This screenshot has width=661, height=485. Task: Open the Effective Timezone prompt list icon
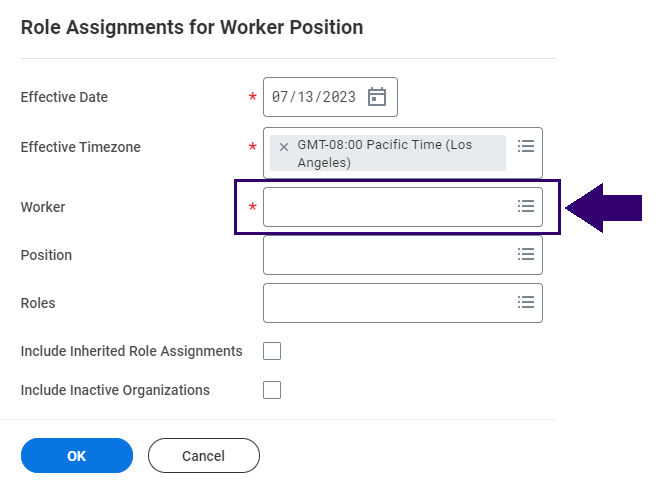point(526,146)
